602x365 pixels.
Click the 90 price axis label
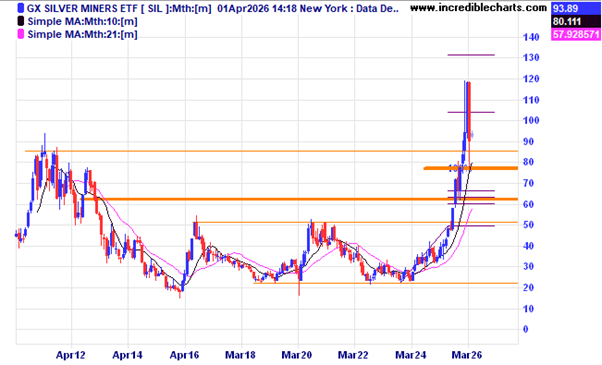pos(528,142)
